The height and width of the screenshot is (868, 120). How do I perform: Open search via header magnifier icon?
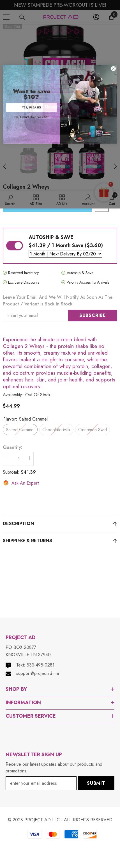click(22, 17)
